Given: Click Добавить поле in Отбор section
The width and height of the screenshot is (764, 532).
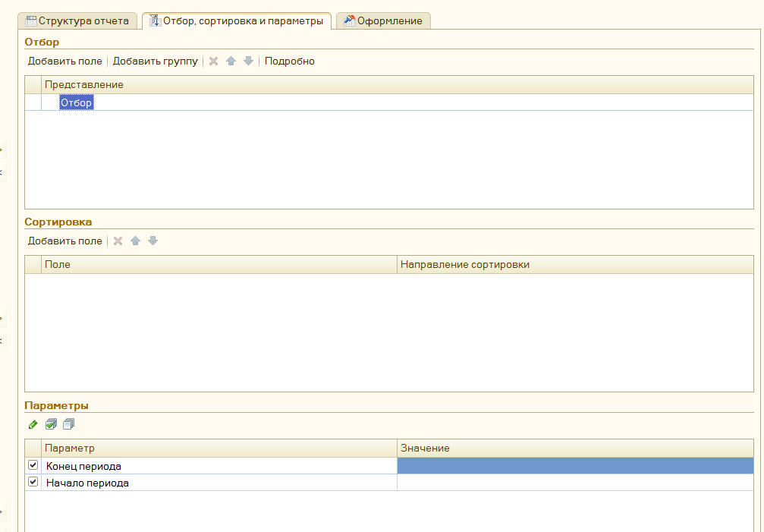Looking at the screenshot, I should click(x=64, y=61).
